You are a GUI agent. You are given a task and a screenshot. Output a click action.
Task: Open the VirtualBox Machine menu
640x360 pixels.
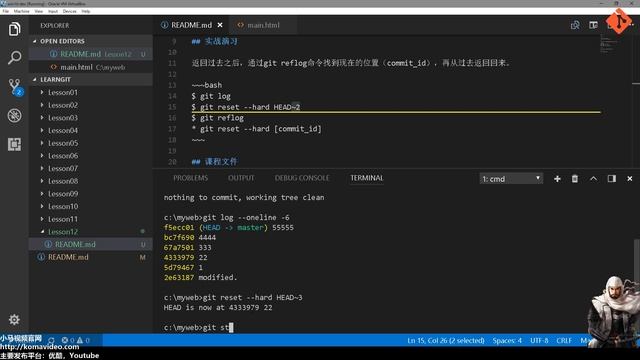point(22,11)
